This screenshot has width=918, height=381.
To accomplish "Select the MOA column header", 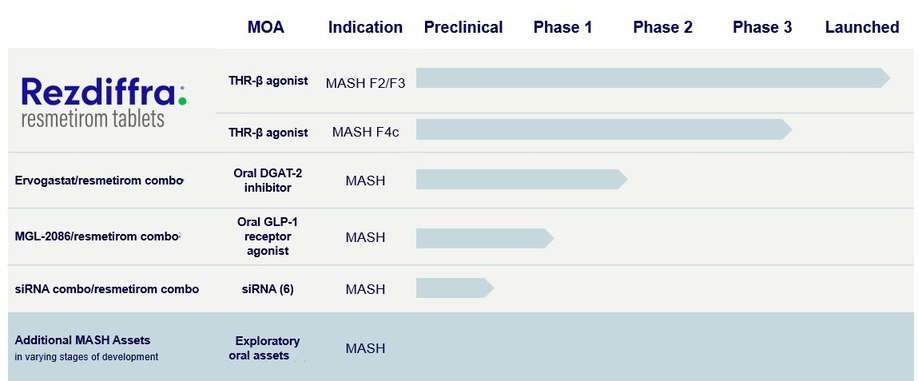I will click(x=266, y=28).
